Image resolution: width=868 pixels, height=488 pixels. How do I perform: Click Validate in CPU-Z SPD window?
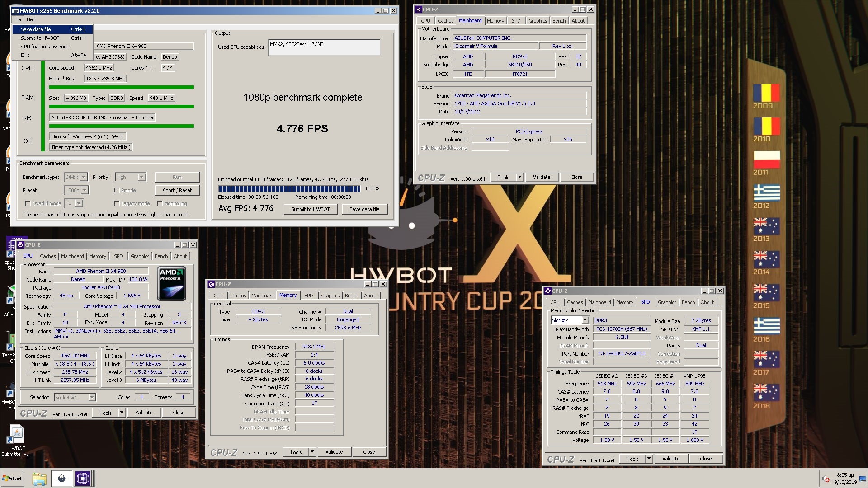coord(671,459)
